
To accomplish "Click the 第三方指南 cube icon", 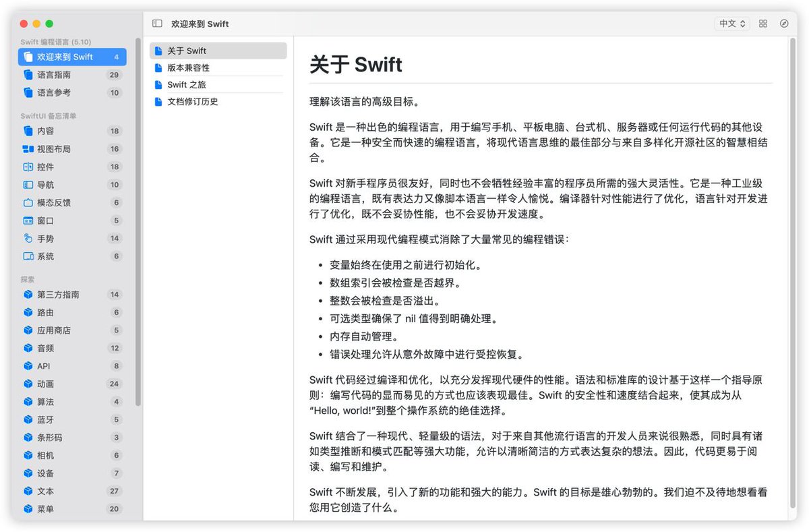I will coord(28,295).
